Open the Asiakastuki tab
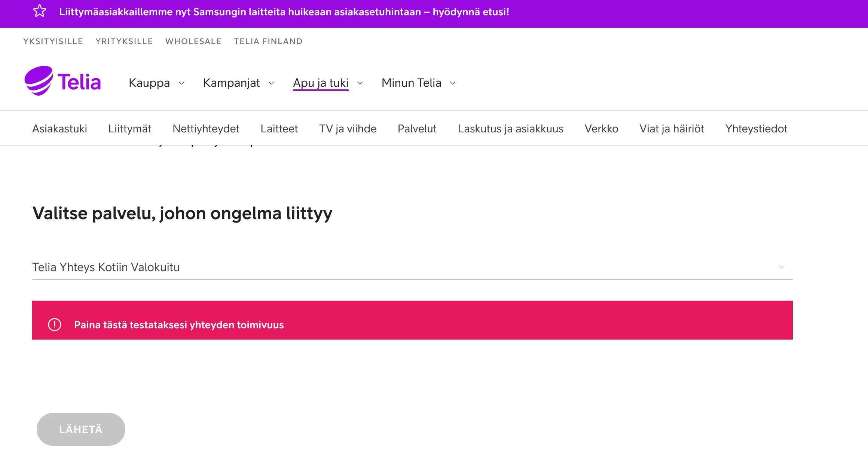868x457 pixels. [x=59, y=129]
